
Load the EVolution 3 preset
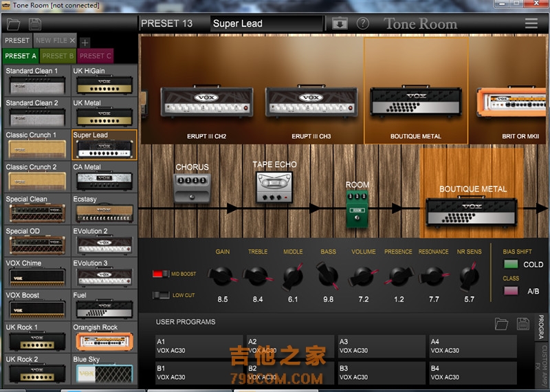[104, 272]
